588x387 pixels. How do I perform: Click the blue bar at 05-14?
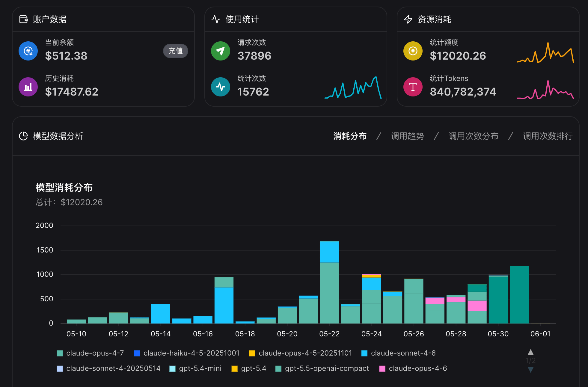[161, 314]
